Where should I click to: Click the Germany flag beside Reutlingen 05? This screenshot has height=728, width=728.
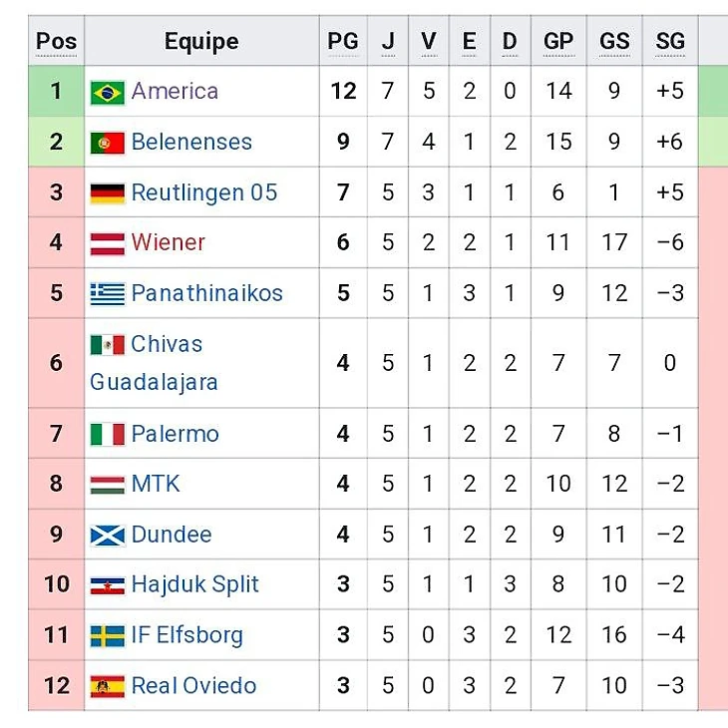tap(107, 192)
